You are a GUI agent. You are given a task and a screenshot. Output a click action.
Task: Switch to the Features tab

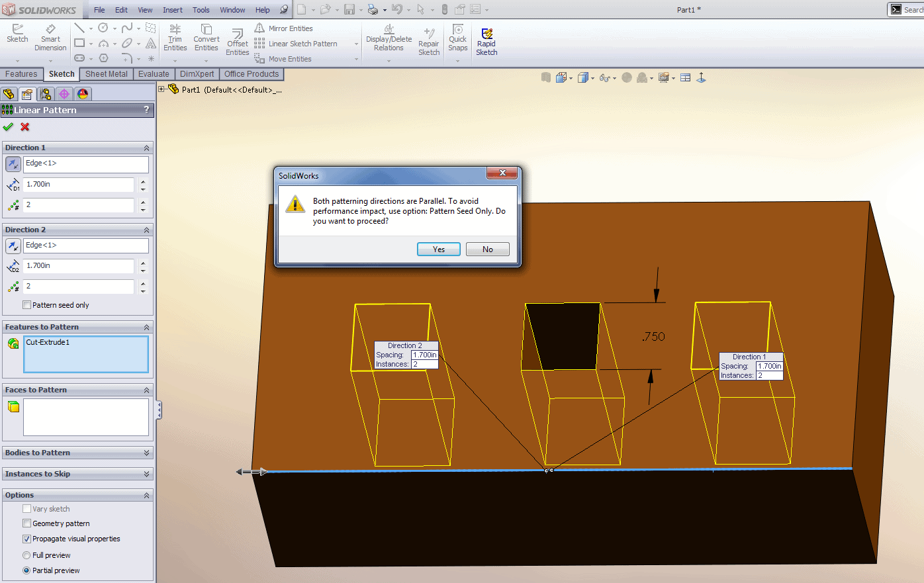tap(21, 74)
